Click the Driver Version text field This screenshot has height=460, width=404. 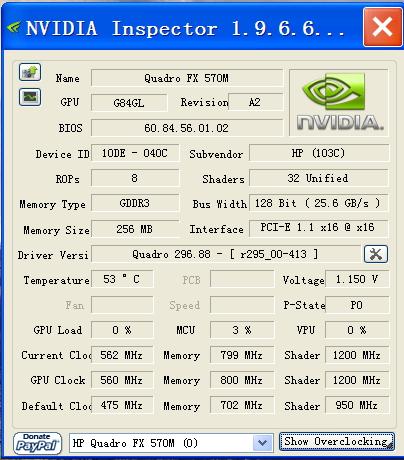[x=226, y=254]
